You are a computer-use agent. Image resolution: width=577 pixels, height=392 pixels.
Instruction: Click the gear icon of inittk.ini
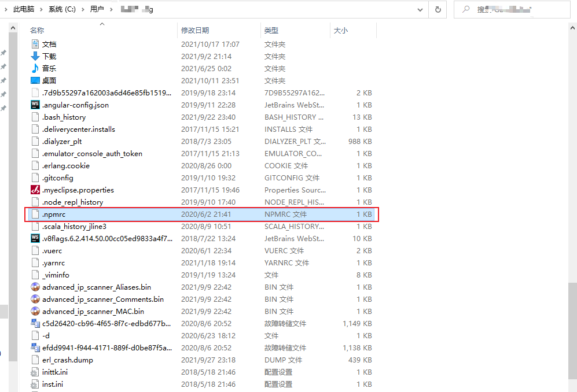(34, 372)
